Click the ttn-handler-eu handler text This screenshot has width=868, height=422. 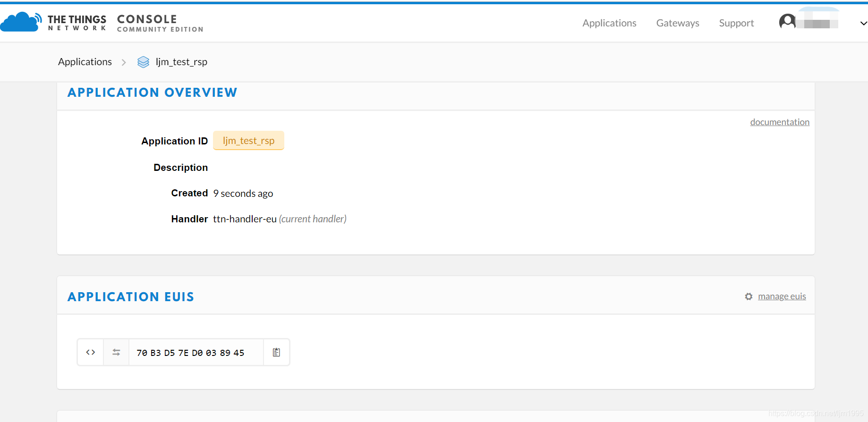pos(245,219)
